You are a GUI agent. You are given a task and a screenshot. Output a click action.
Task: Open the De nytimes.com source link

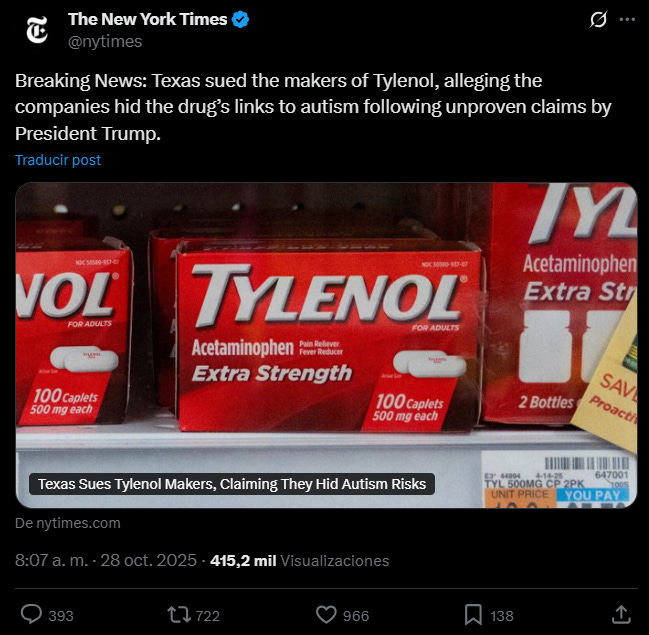(67, 523)
